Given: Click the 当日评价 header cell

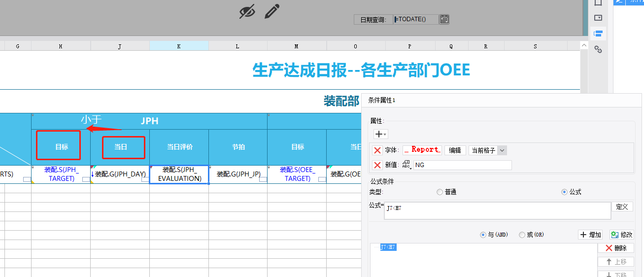Looking at the screenshot, I should pyautogui.click(x=179, y=147).
